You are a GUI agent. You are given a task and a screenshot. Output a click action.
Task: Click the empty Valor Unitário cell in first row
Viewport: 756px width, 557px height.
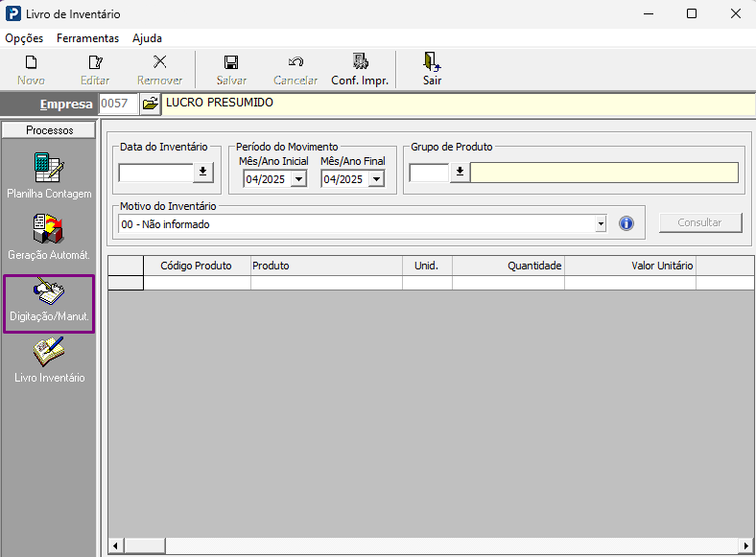630,283
